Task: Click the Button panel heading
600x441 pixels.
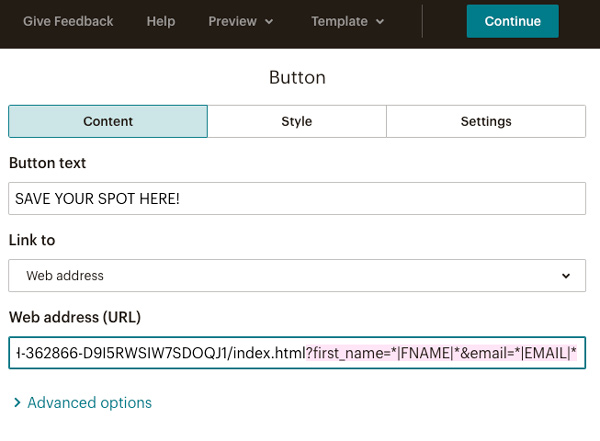Action: pyautogui.click(x=297, y=77)
